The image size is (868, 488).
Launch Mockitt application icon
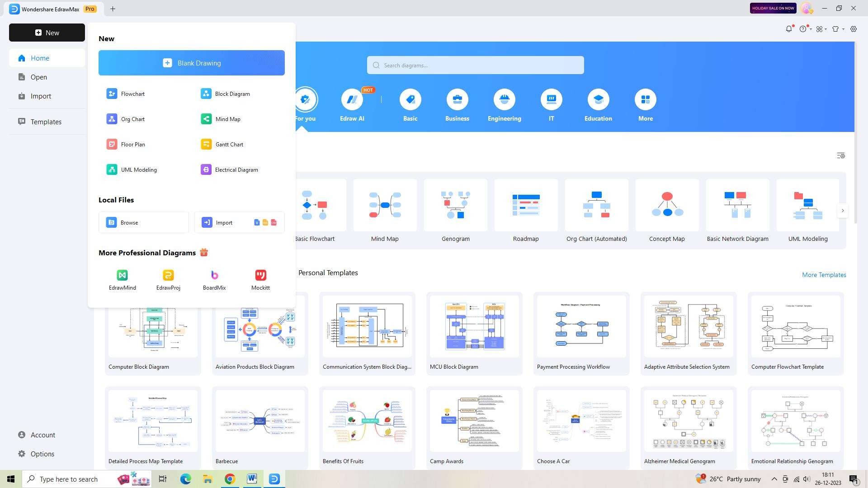point(260,275)
